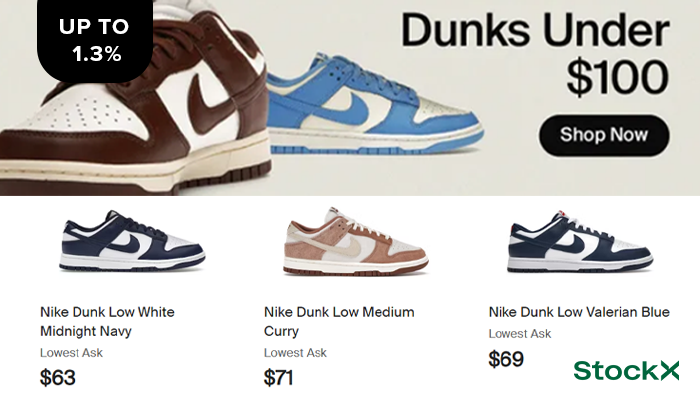Open Nike Dunk Low Medium Curry title
Screen dimensions: 700x400
click(x=339, y=321)
